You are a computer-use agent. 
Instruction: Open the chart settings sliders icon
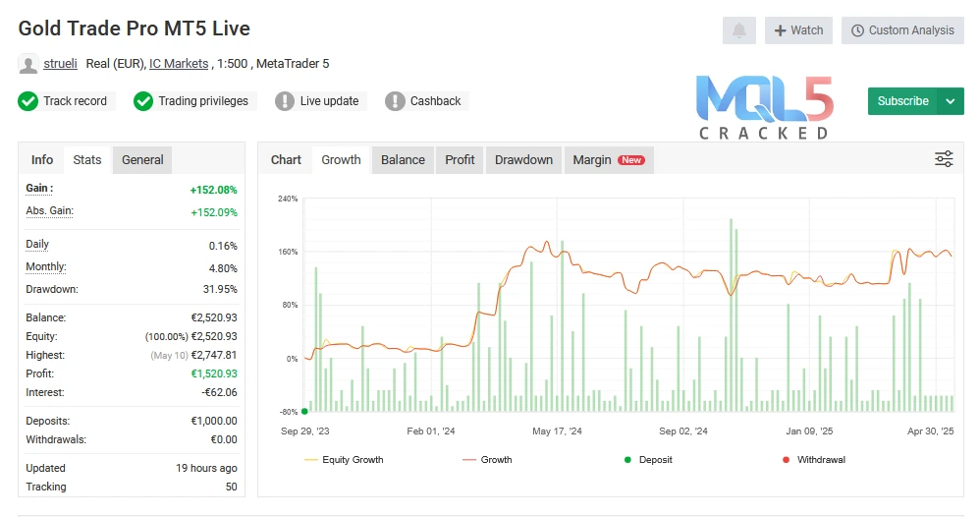(944, 159)
